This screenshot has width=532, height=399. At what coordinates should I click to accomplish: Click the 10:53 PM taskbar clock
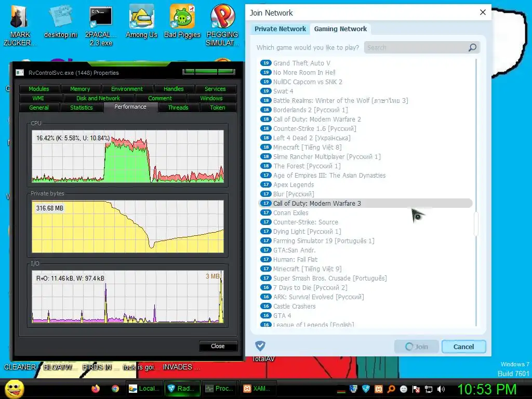click(x=487, y=389)
